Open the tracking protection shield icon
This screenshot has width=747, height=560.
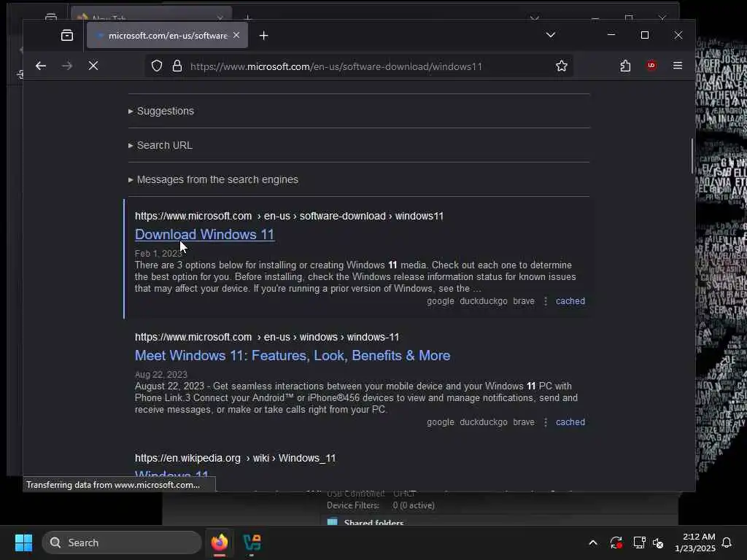157,66
